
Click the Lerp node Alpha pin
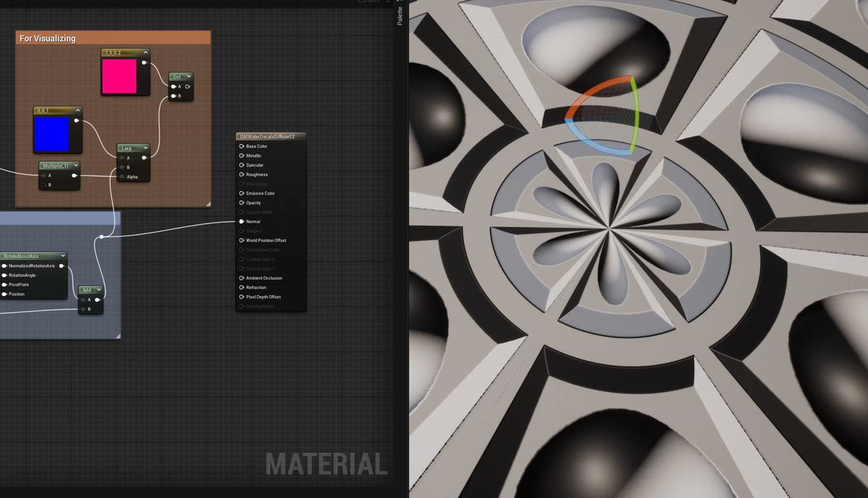122,177
